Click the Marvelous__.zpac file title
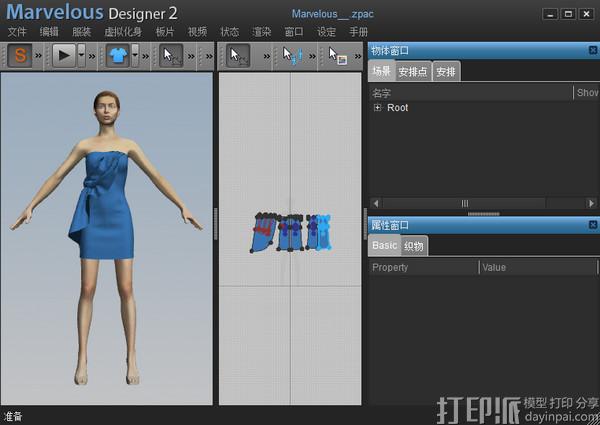 coord(332,14)
